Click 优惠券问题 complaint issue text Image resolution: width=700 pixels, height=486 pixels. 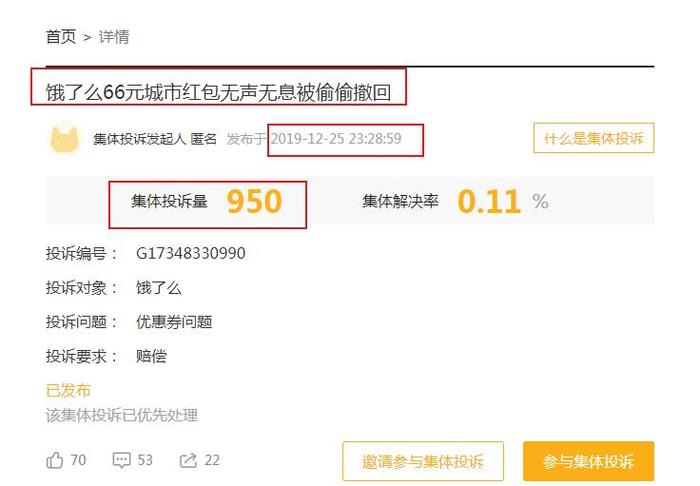(174, 322)
